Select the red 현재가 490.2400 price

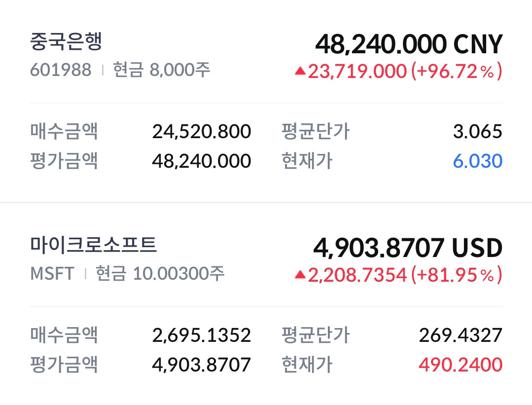click(x=461, y=365)
